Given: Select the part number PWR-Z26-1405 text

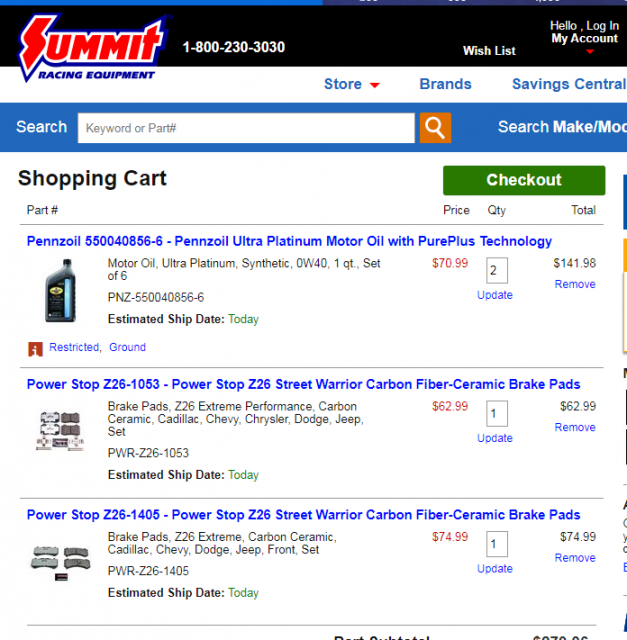Looking at the screenshot, I should click(x=148, y=571).
